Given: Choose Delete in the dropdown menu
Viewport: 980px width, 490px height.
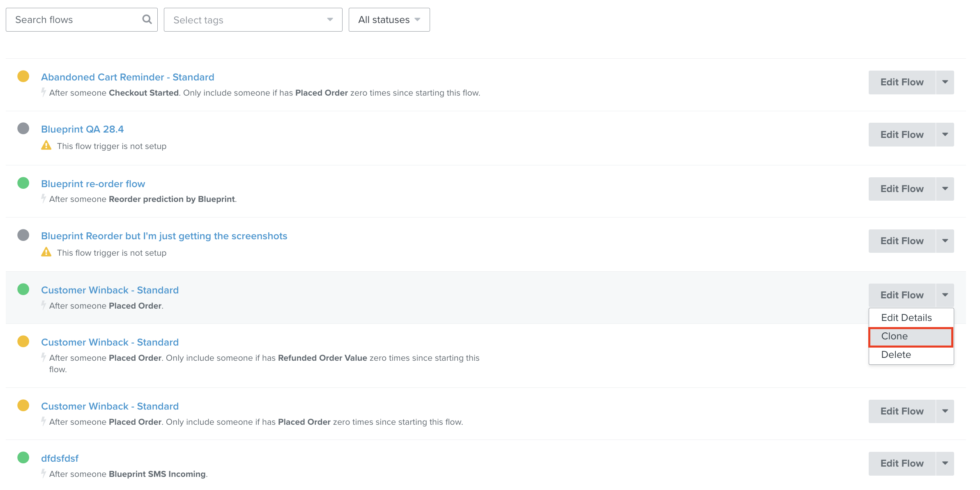Looking at the screenshot, I should coord(896,355).
